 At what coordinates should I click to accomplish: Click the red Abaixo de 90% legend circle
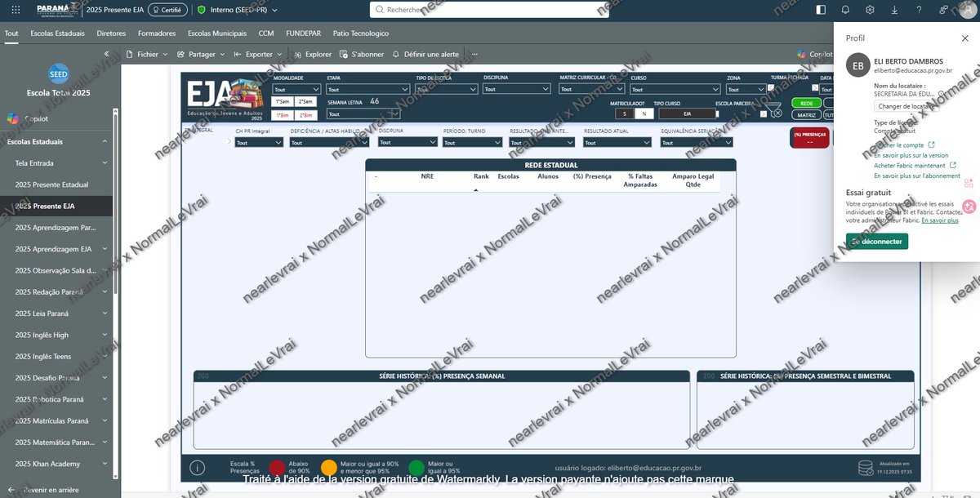(277, 468)
